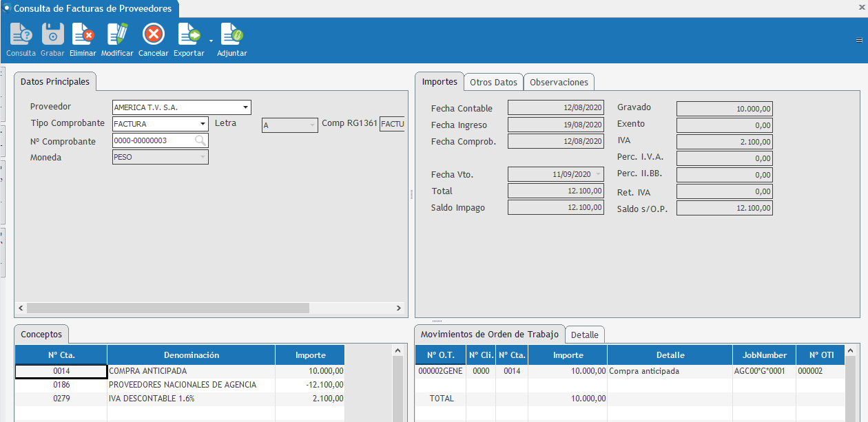The height and width of the screenshot is (422, 868).
Task: Select the Detalle tab
Action: (585, 335)
